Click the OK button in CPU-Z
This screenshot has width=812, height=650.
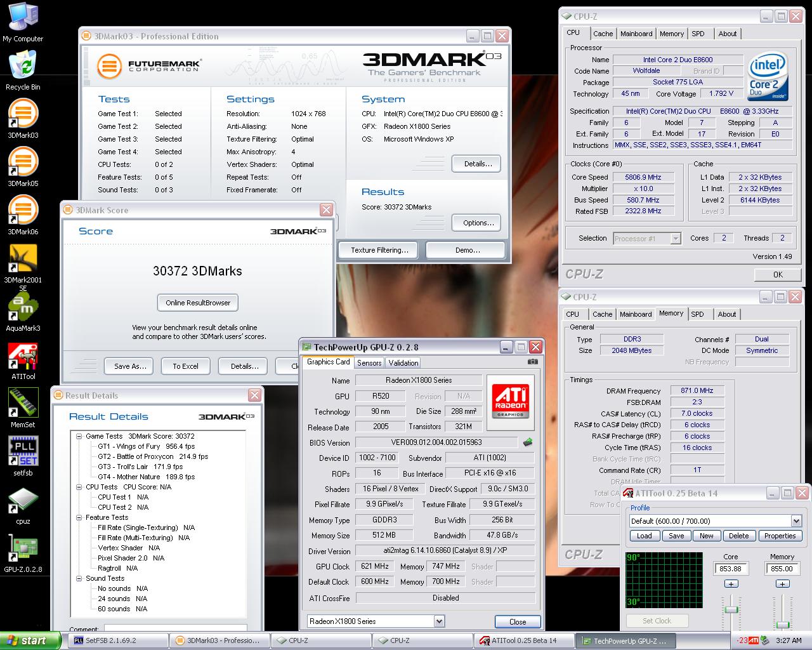tap(778, 274)
